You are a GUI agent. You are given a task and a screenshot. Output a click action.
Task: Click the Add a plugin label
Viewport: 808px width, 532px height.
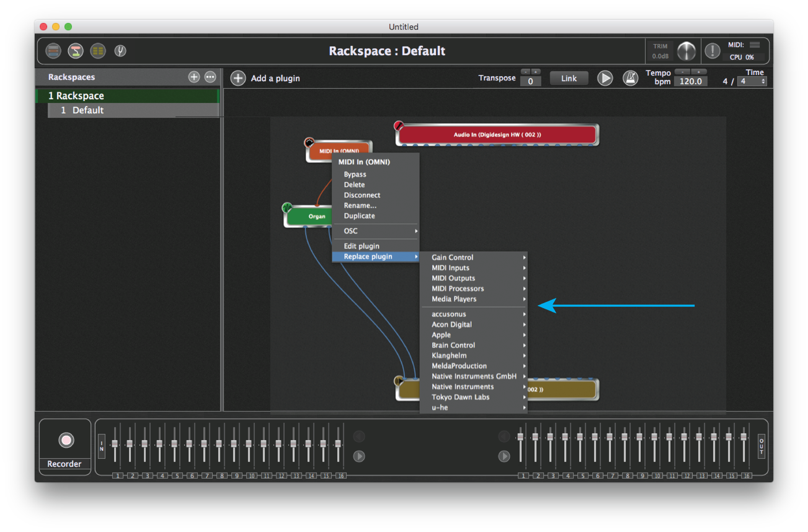(275, 78)
